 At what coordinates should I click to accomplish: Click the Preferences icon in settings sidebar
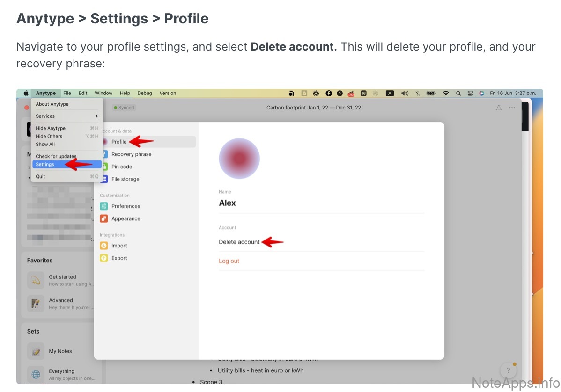click(x=104, y=206)
